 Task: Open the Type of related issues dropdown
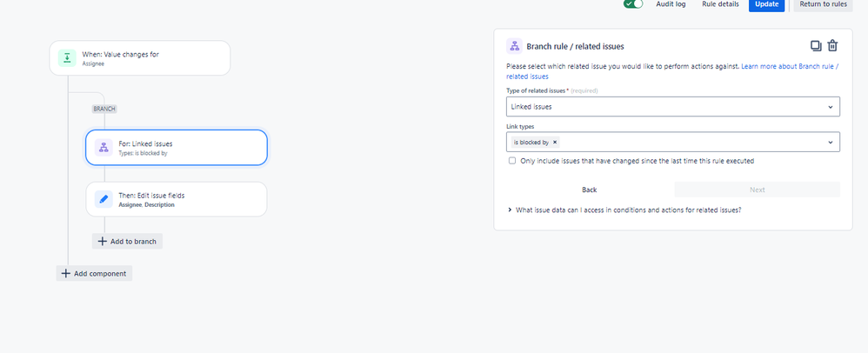[x=672, y=106]
